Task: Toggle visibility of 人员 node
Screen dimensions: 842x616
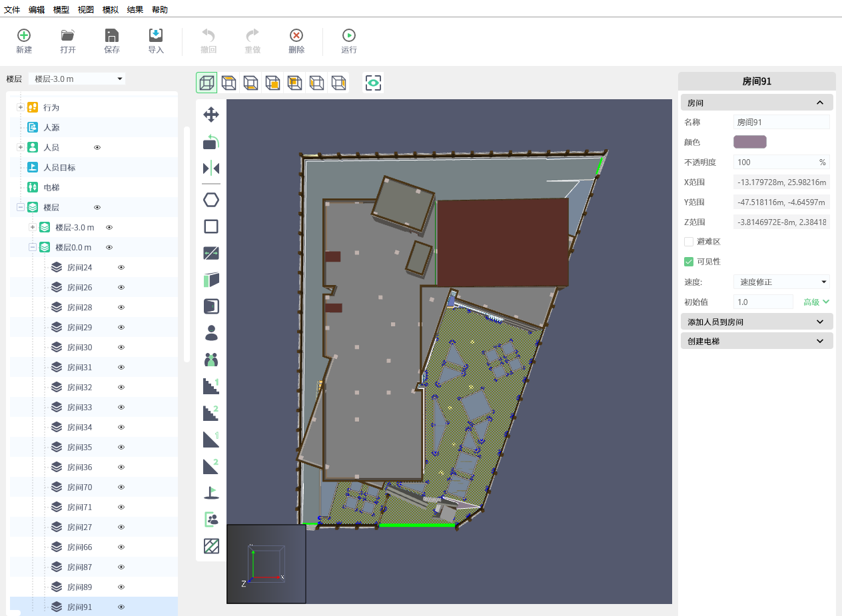Action: click(97, 147)
